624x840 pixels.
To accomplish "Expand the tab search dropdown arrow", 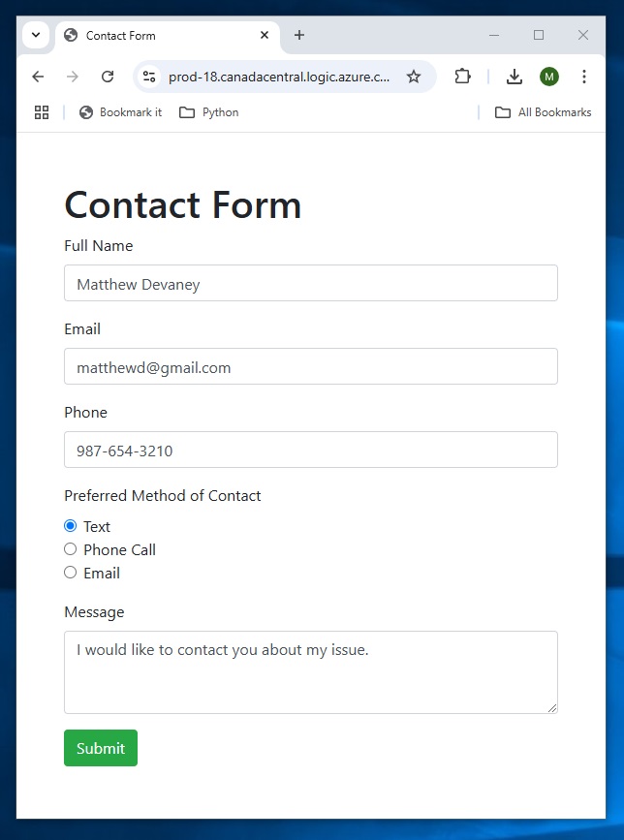I will click(x=36, y=35).
